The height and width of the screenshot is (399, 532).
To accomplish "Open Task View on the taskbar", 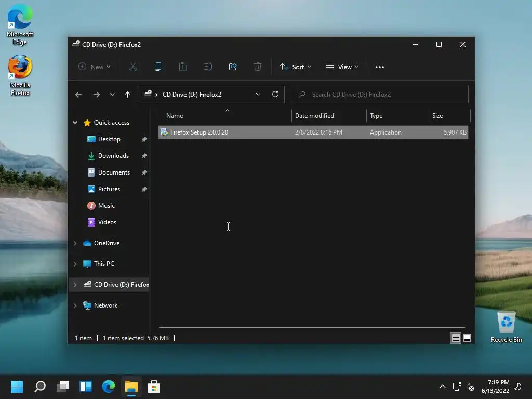I will [63, 387].
